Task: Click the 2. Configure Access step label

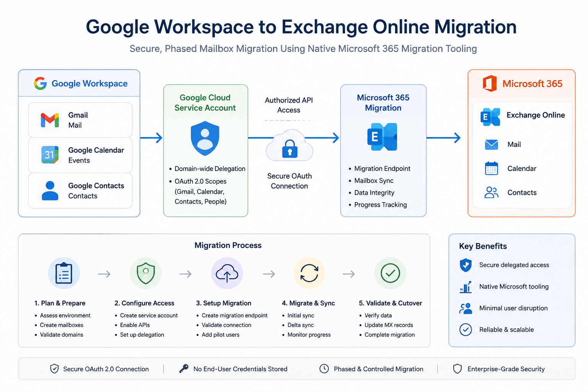Action: tap(144, 303)
